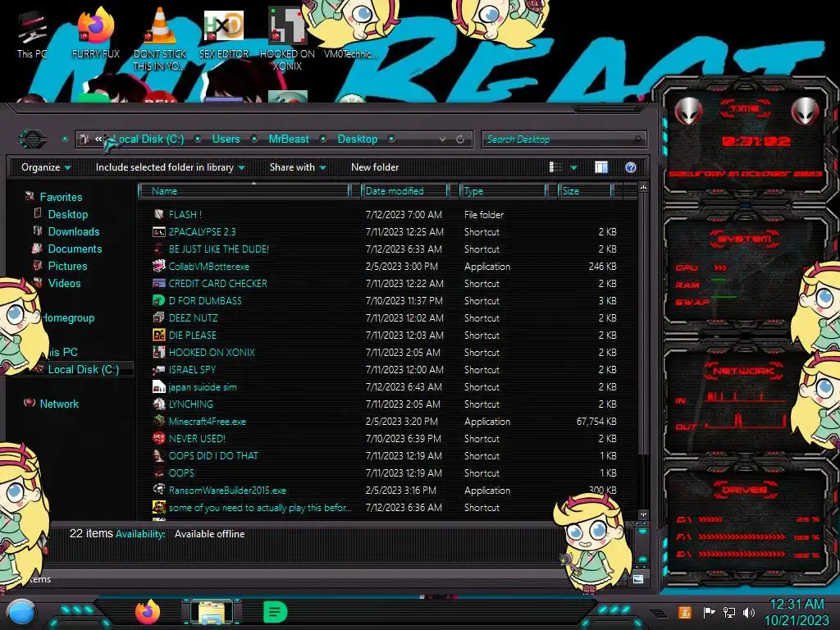Open Favorites in the navigation pane
Screen dimensions: 840x630
pos(61,197)
